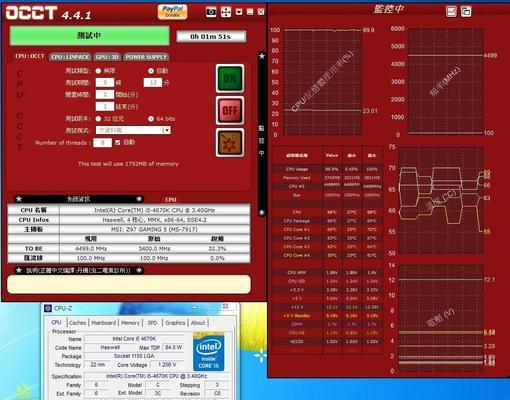Click the idle period end minutes field
This screenshot has width=510, height=400.
(x=105, y=106)
